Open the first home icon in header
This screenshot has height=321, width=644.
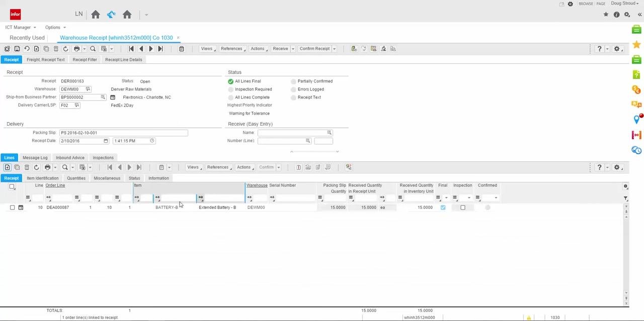[x=96, y=15]
